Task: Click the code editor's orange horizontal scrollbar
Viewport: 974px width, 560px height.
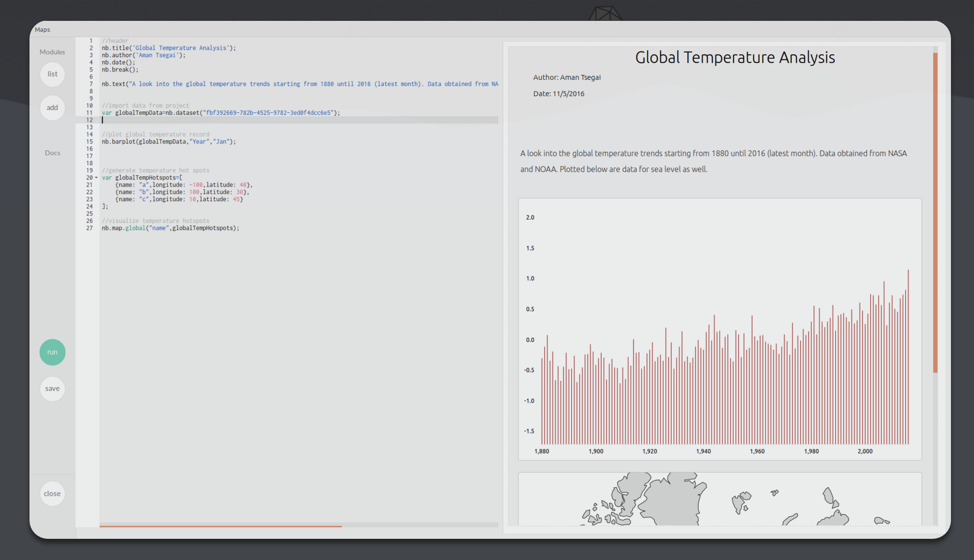Action: (220, 525)
